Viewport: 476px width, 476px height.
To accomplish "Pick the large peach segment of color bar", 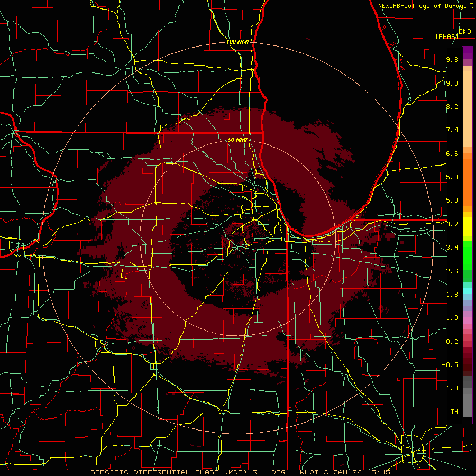I will pyautogui.click(x=467, y=108).
